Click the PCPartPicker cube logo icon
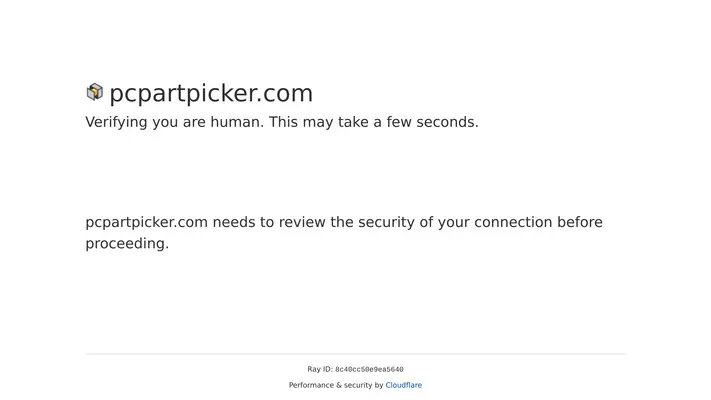The width and height of the screenshot is (711, 400). 95,92
